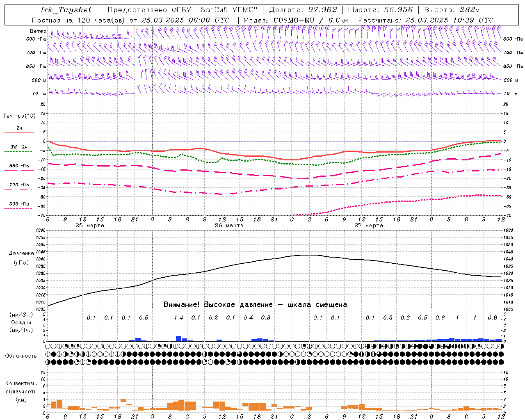Screen dimensions: 525x420
Task: Click the pink dash-dot 700 гПа legend line
Action: 18,189
